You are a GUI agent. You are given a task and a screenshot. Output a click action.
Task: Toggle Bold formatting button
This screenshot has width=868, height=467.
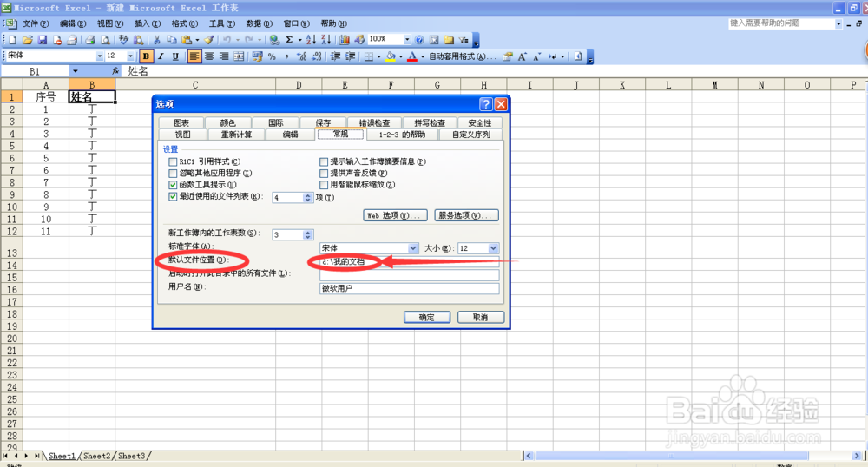click(x=146, y=56)
